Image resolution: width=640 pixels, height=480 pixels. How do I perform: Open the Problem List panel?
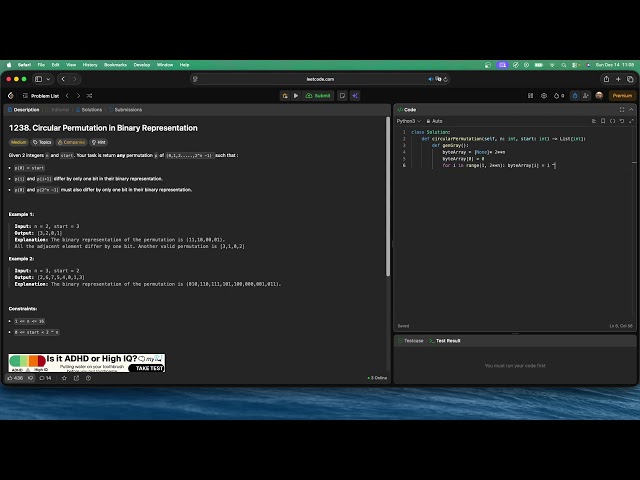[x=41, y=96]
